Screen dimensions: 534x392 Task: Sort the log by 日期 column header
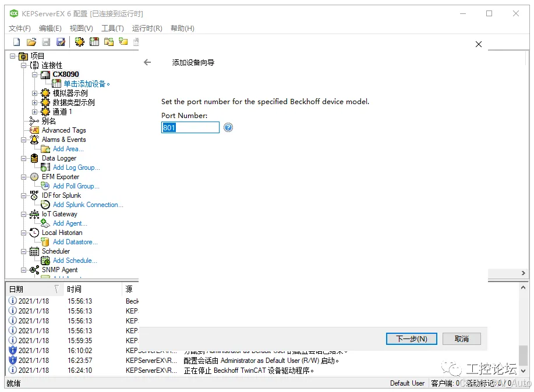pyautogui.click(x=34, y=289)
